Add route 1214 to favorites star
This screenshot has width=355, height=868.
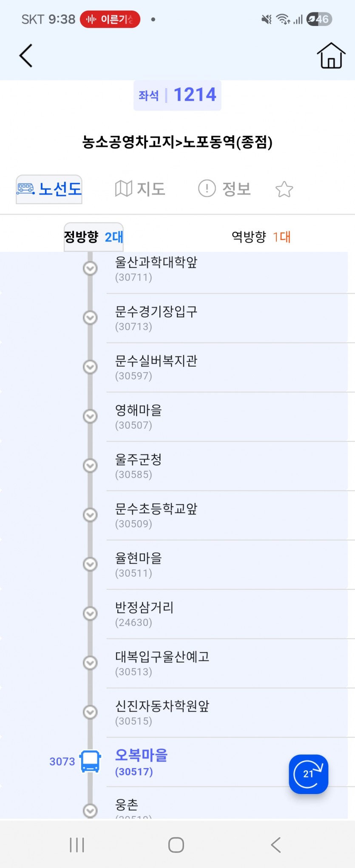(x=284, y=189)
